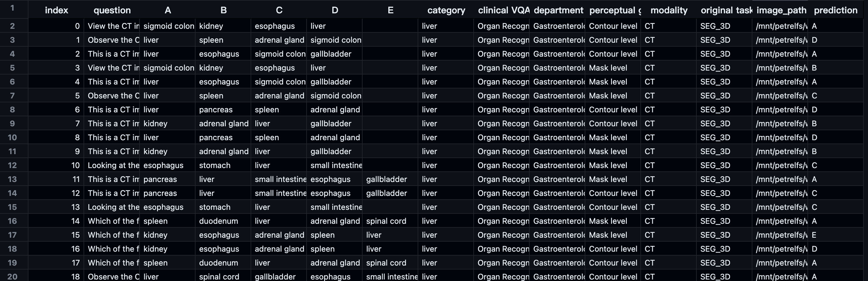Click 'gallbladder' cell in row 13 column E
The image size is (868, 281).
point(386,179)
